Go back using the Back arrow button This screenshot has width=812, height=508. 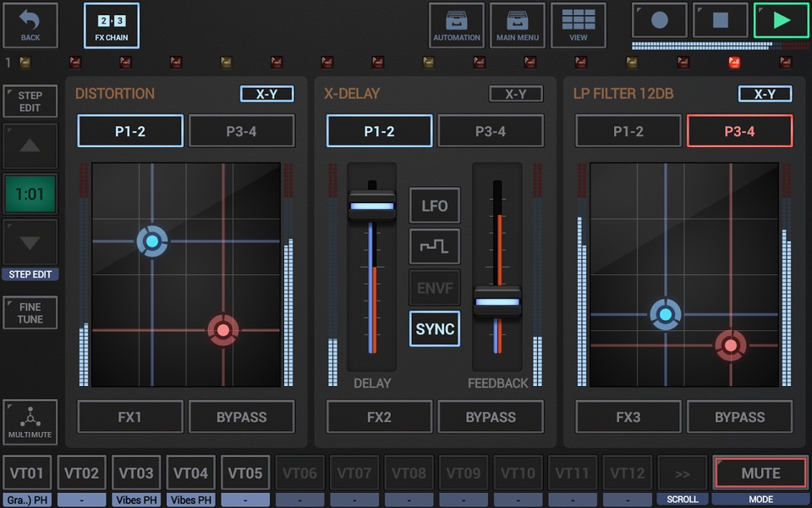point(30,25)
